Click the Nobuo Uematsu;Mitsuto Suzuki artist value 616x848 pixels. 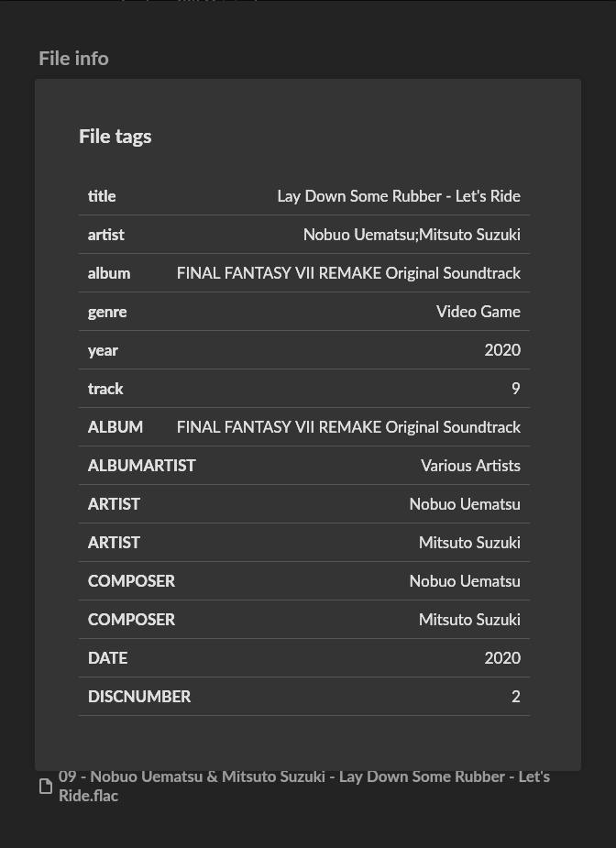click(x=412, y=235)
